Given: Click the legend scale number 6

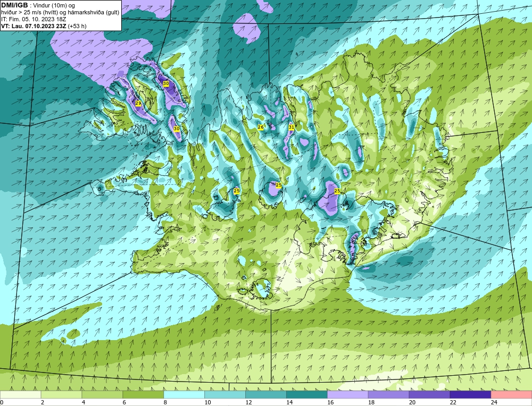Looking at the screenshot, I should coord(124,402).
